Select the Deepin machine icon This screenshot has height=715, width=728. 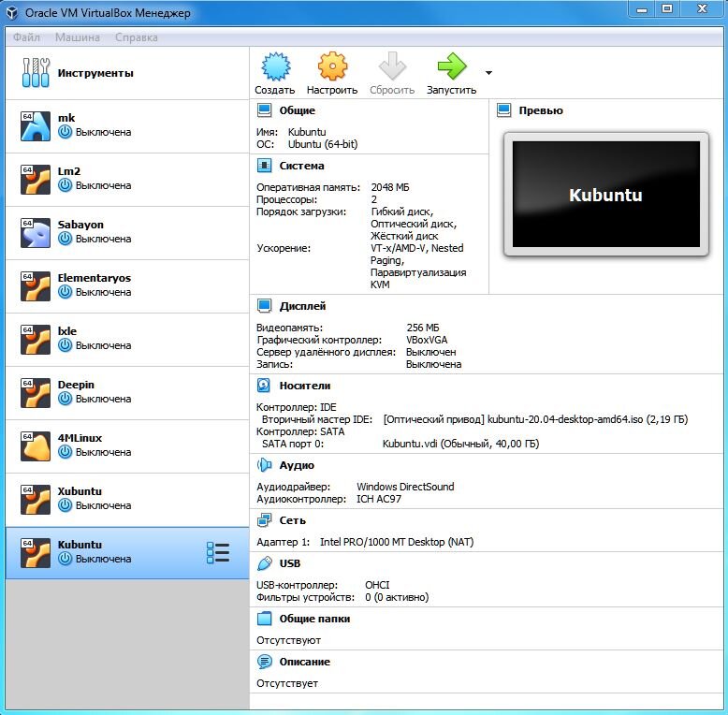36,393
